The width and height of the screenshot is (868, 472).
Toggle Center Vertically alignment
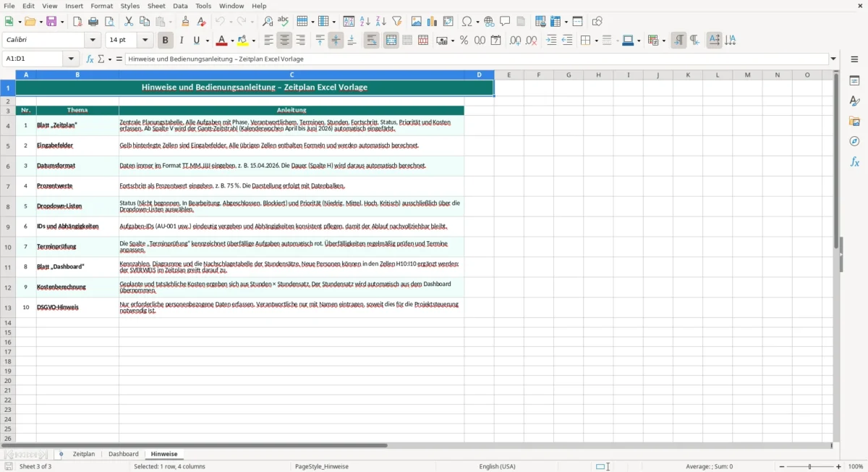pos(336,41)
